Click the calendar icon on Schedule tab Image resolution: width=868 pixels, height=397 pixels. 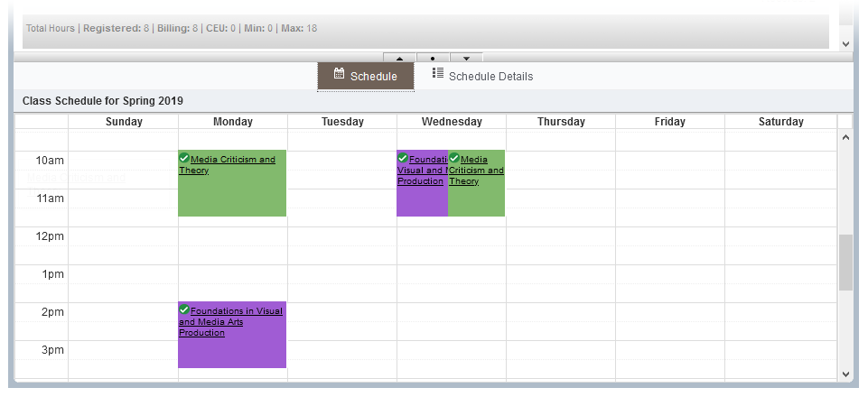tap(340, 74)
